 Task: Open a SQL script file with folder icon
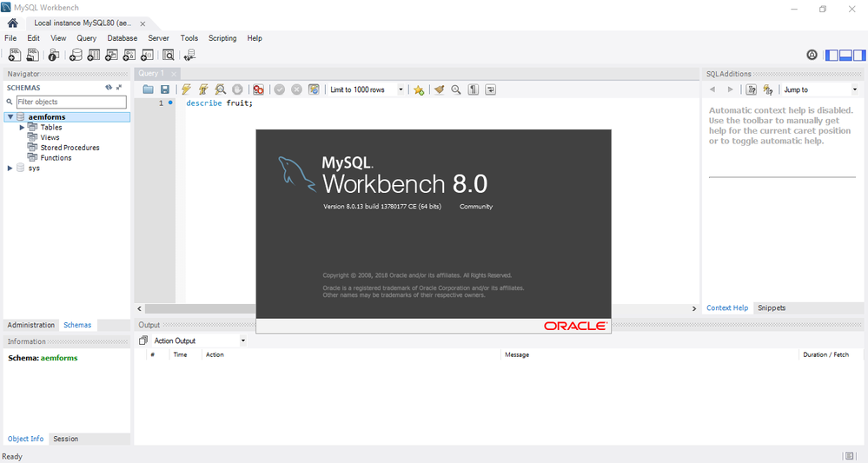point(148,89)
